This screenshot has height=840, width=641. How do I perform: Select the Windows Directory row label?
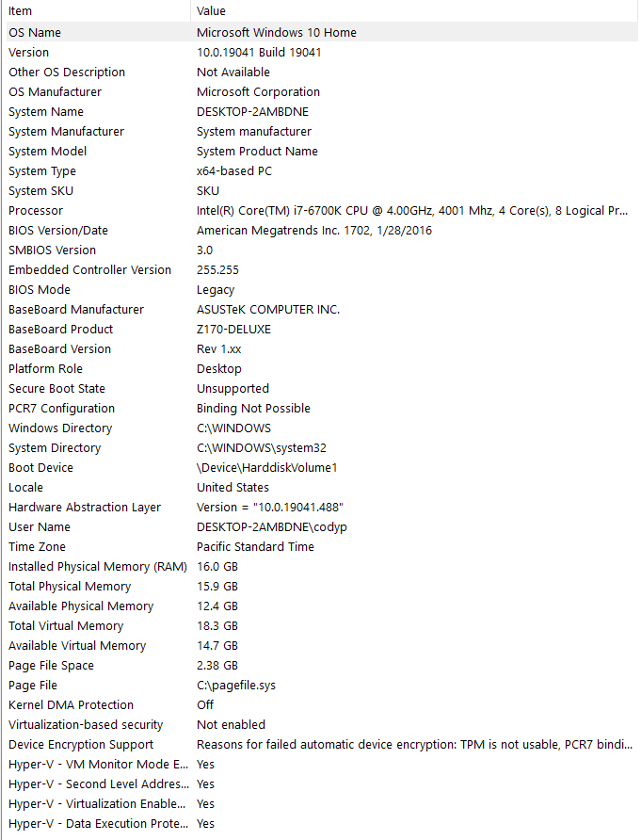(60, 428)
